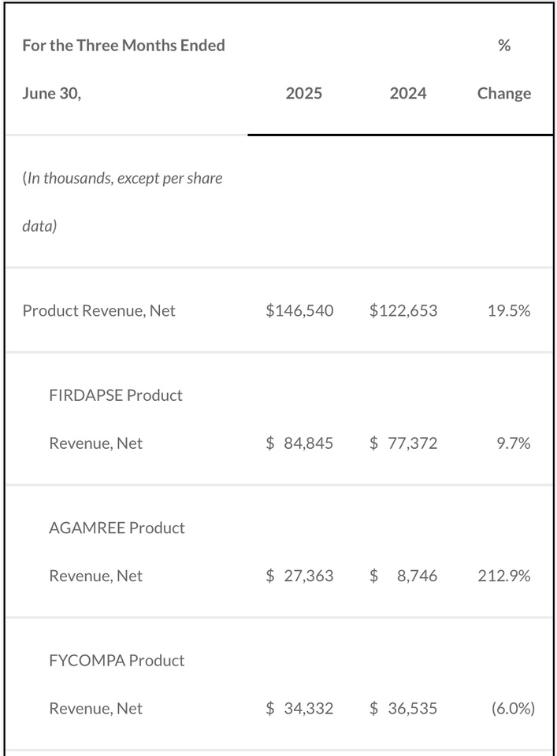Select the $34,332 FYCOMPA 2025 value
The height and width of the screenshot is (756, 557).
coord(299,708)
